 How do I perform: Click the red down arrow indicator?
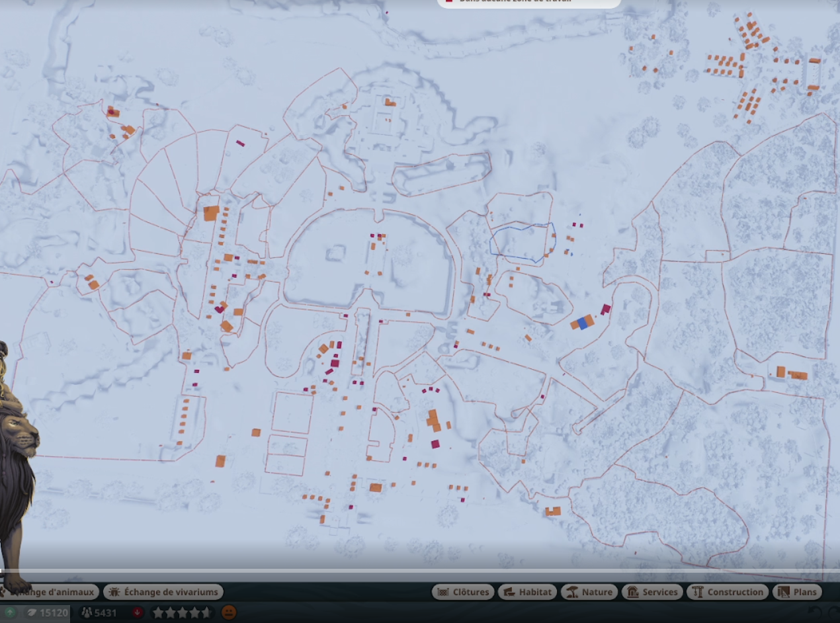[x=138, y=612]
